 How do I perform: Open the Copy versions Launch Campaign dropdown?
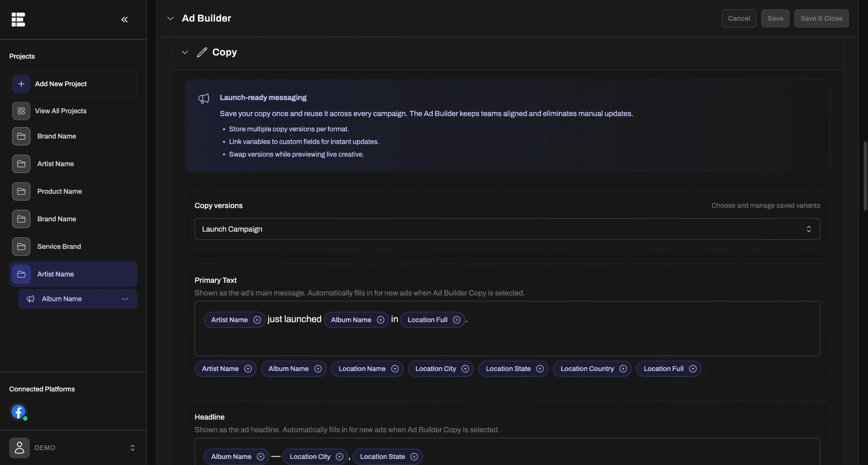pyautogui.click(x=507, y=229)
